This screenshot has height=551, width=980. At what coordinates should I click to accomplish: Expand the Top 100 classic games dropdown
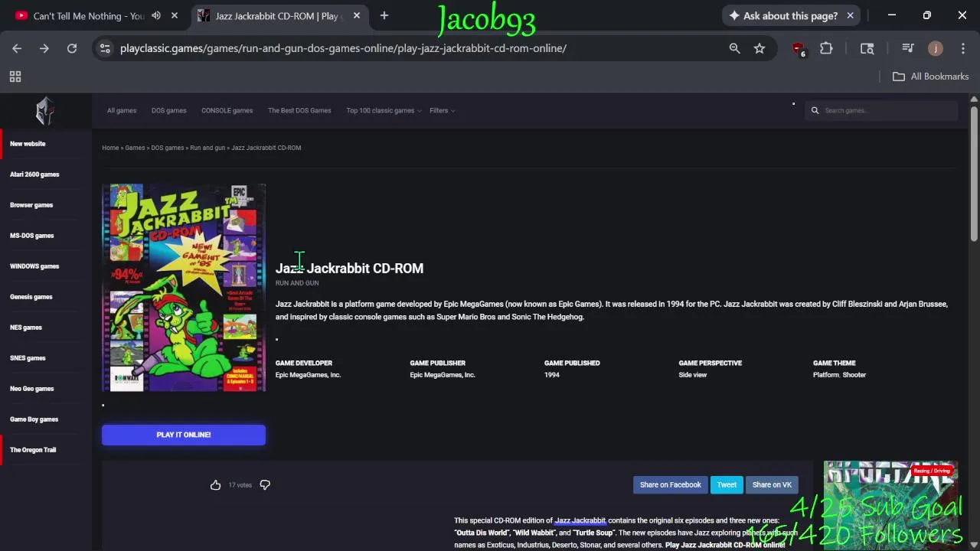coord(384,110)
